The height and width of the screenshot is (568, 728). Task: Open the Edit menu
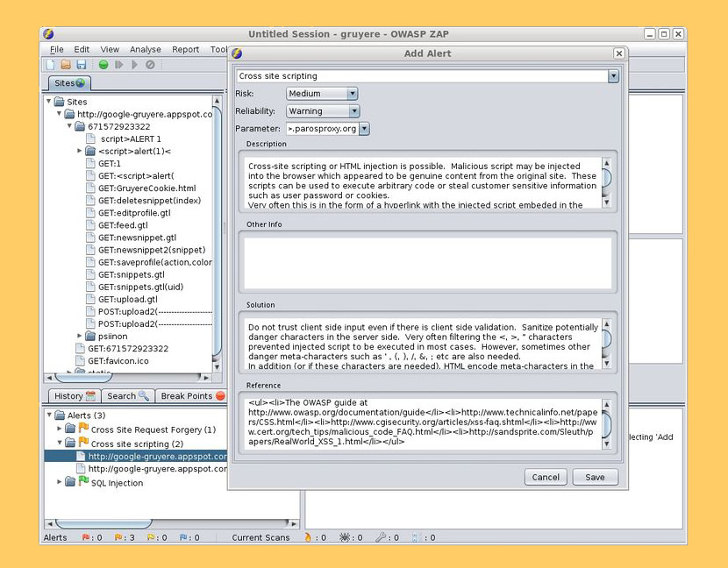82,49
